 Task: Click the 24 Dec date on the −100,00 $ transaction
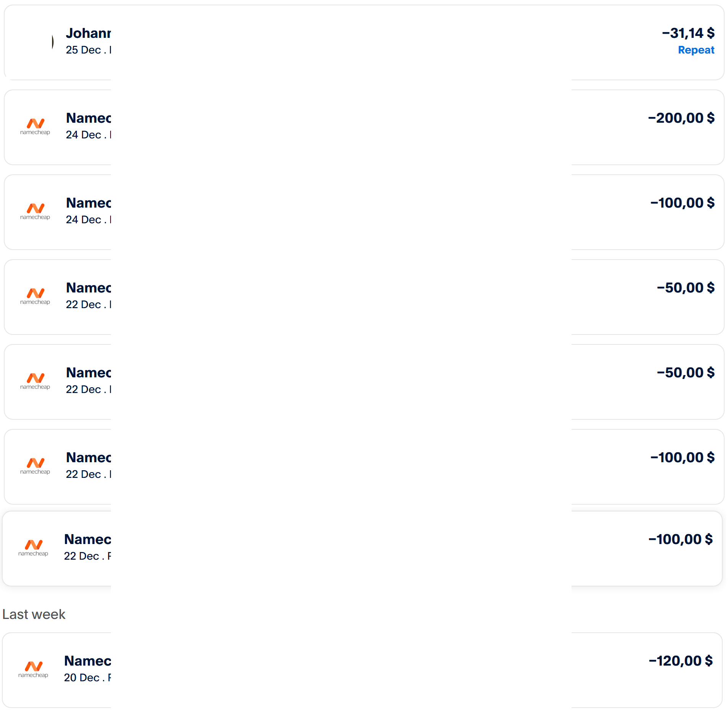click(x=83, y=220)
